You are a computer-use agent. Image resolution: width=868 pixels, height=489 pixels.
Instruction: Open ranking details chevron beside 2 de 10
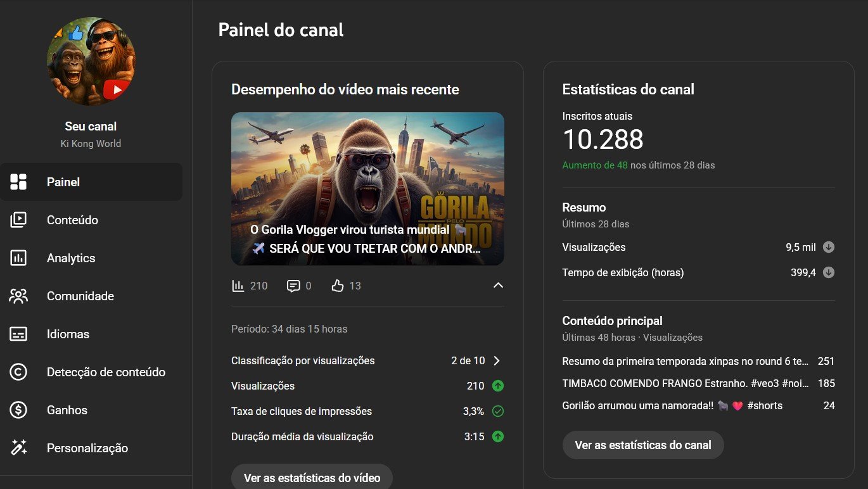497,360
